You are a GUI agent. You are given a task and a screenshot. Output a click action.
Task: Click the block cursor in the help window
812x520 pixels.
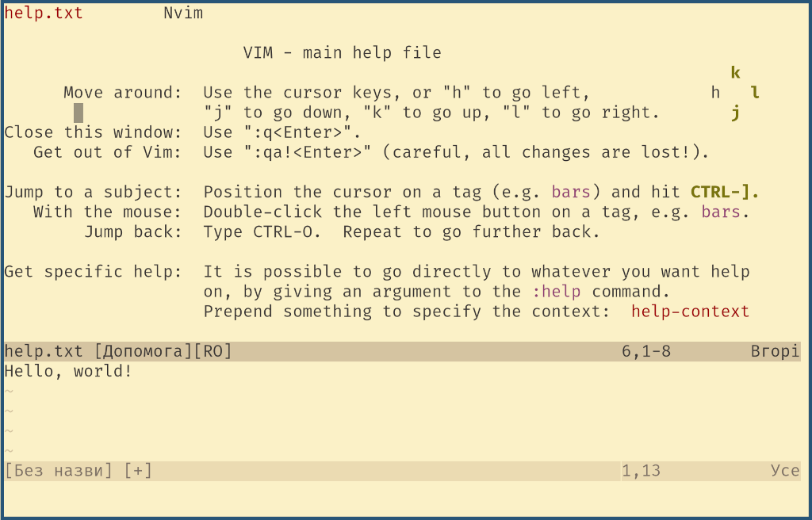[77, 112]
